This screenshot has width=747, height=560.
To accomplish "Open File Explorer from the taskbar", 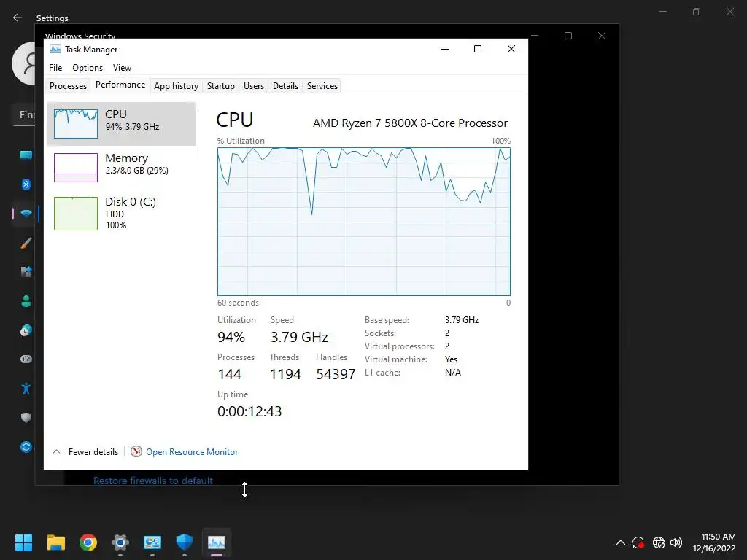I will pos(55,542).
